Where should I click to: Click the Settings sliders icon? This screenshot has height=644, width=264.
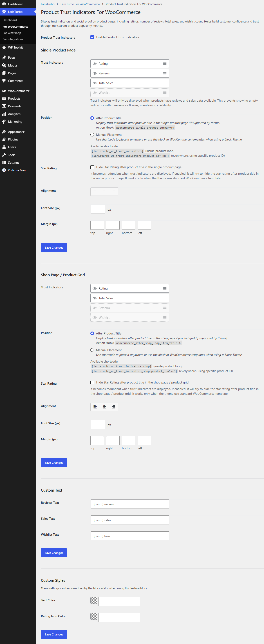pos(4,163)
